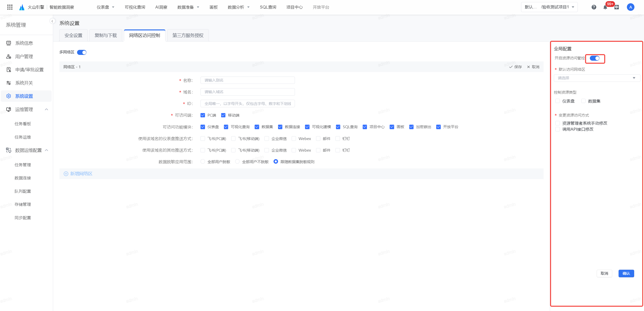
Task: Switch to the 第三方服务授权 tab
Action: click(188, 35)
